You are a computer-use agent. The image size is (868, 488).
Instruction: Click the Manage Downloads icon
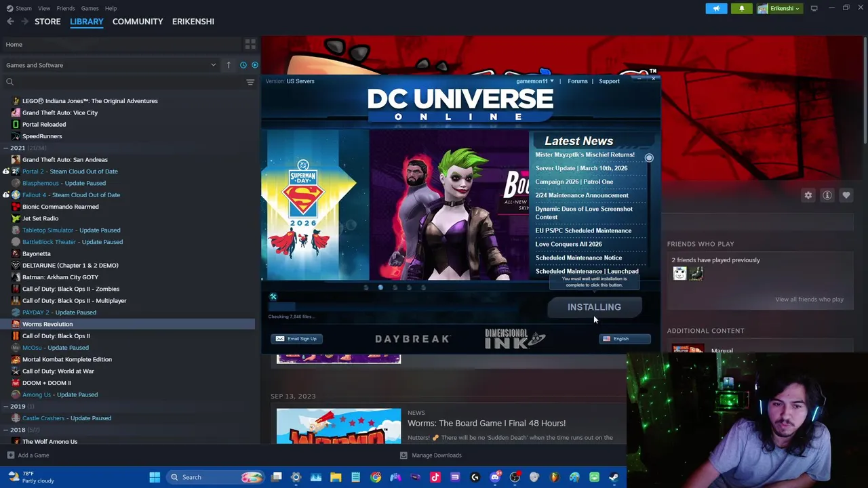click(403, 455)
